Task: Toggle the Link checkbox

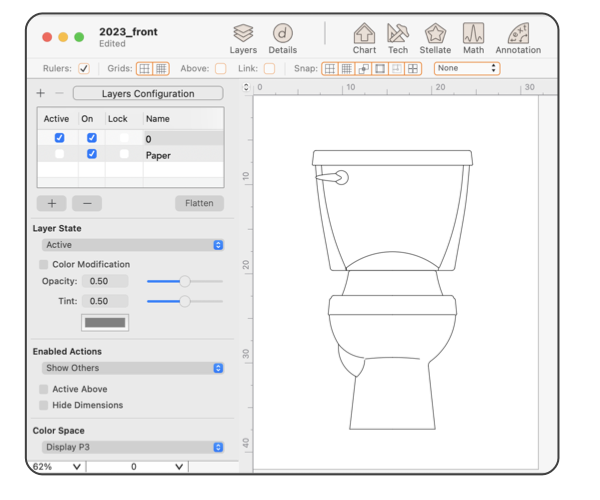Action: pos(269,68)
